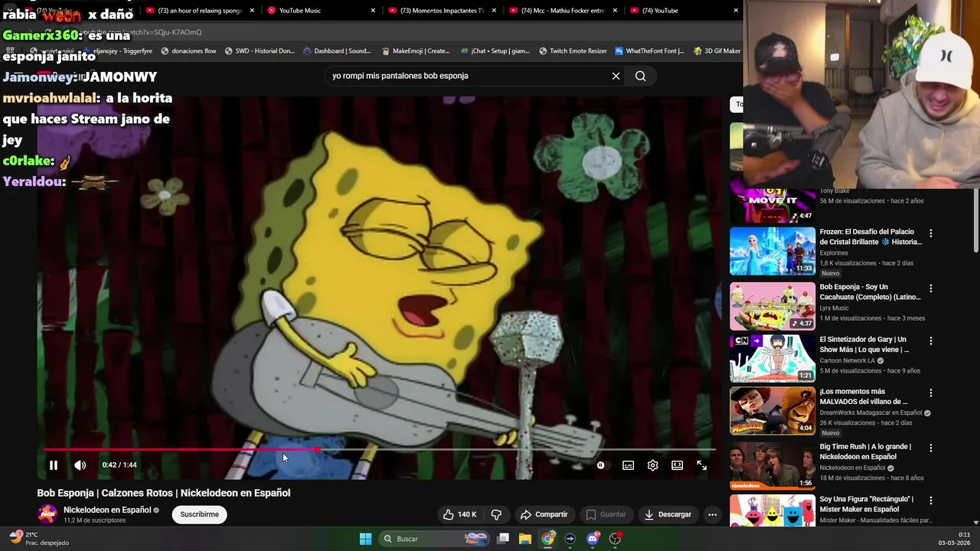980x551 pixels.
Task: Open Nickelodeon en Español channel name link
Action: [107, 510]
